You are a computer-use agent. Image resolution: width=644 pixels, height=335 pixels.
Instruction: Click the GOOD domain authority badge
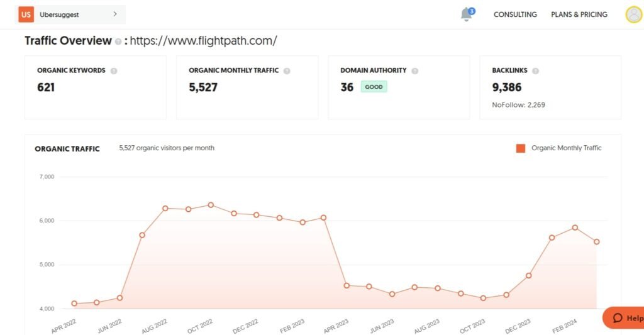374,87
